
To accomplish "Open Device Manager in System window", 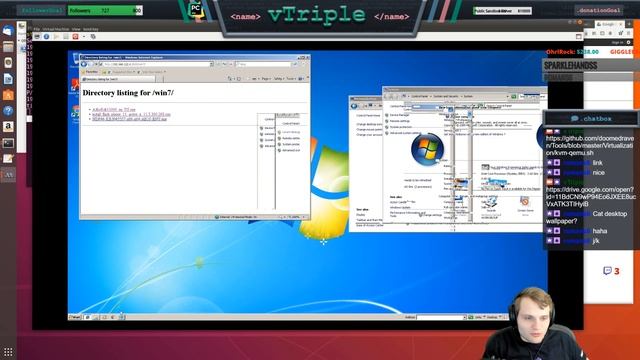I will coord(399,115).
